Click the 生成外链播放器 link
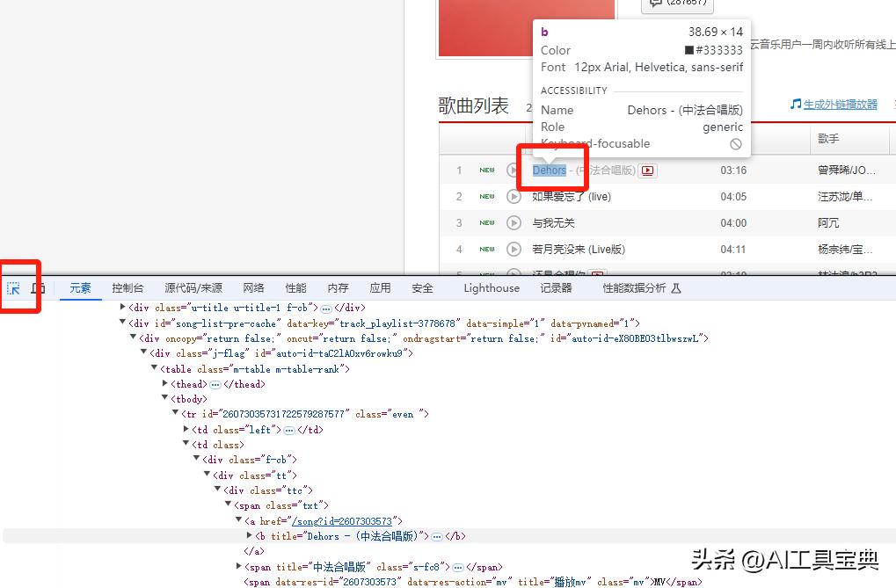This screenshot has height=588, width=896. (x=840, y=104)
